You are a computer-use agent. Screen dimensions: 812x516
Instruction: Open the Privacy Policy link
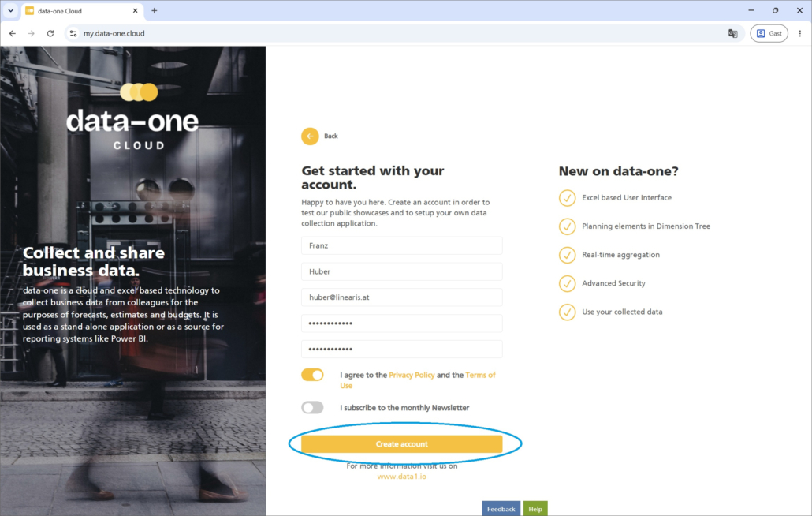[x=412, y=375]
